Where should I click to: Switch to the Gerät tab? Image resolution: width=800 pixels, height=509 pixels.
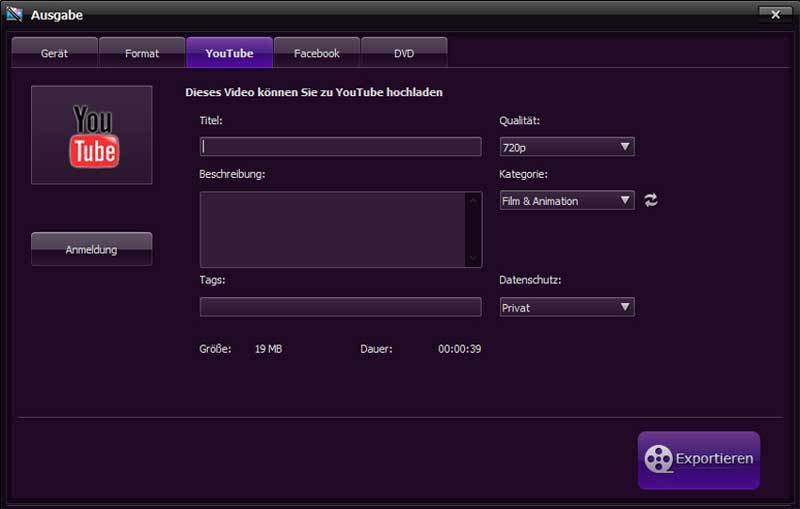pyautogui.click(x=55, y=53)
